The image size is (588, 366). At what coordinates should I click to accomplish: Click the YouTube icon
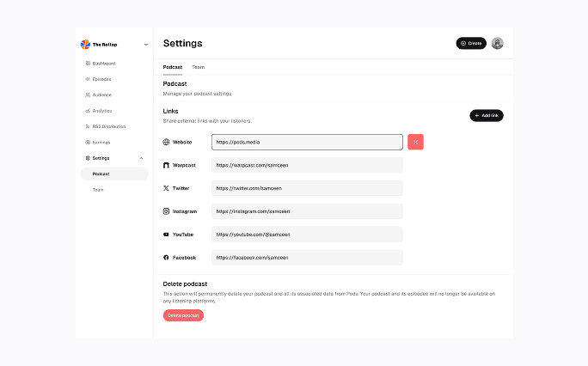[x=166, y=235]
